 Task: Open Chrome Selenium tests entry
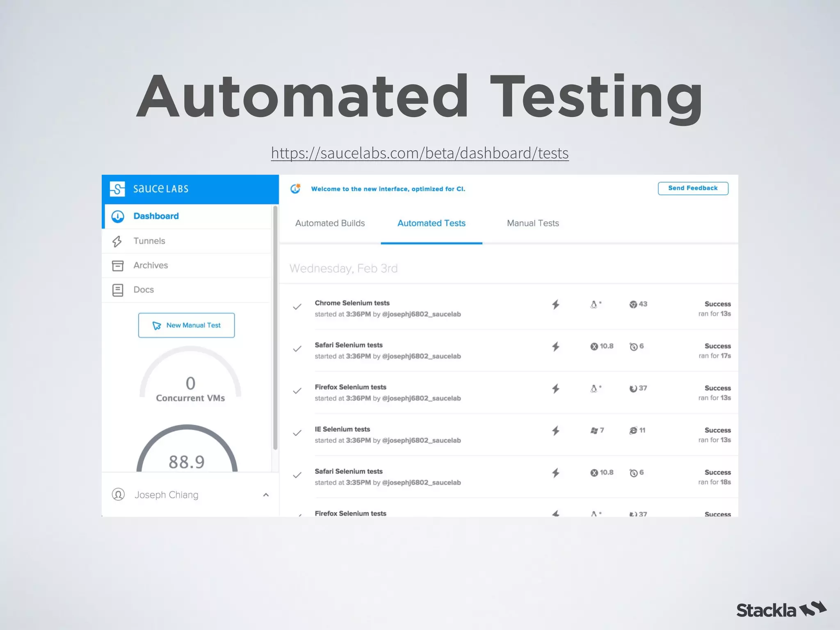pos(352,303)
